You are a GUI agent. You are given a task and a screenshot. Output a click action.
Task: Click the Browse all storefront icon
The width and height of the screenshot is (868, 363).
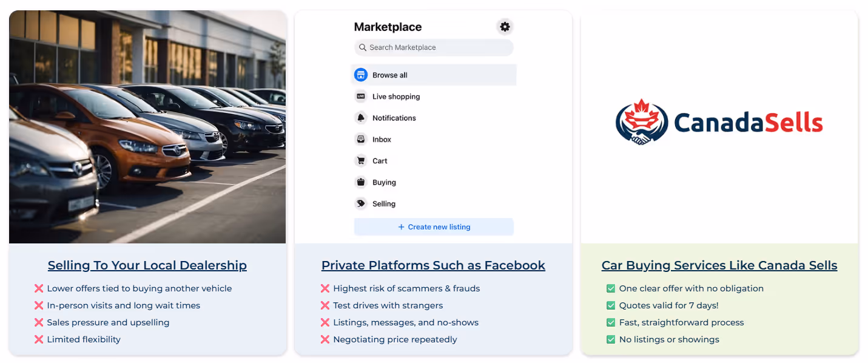361,75
